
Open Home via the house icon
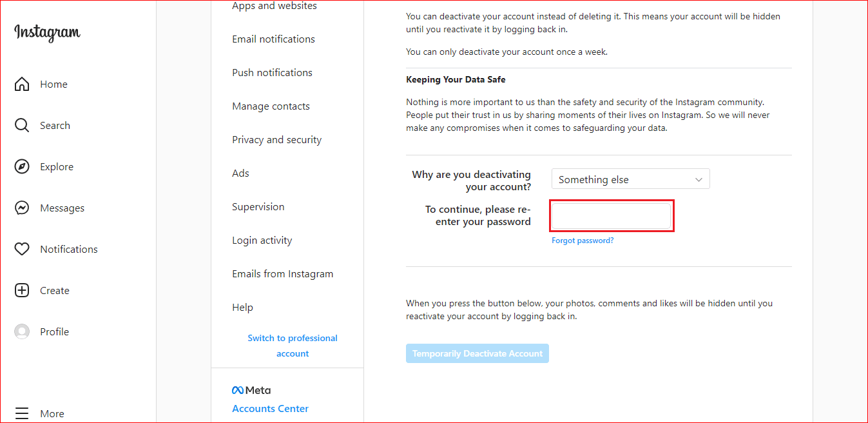22,84
